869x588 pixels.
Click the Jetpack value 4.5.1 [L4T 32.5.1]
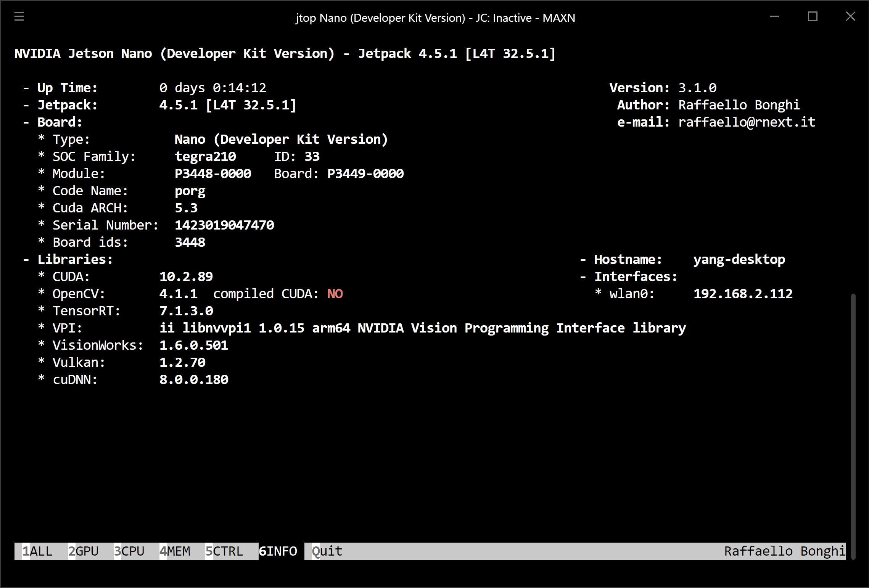click(x=228, y=105)
